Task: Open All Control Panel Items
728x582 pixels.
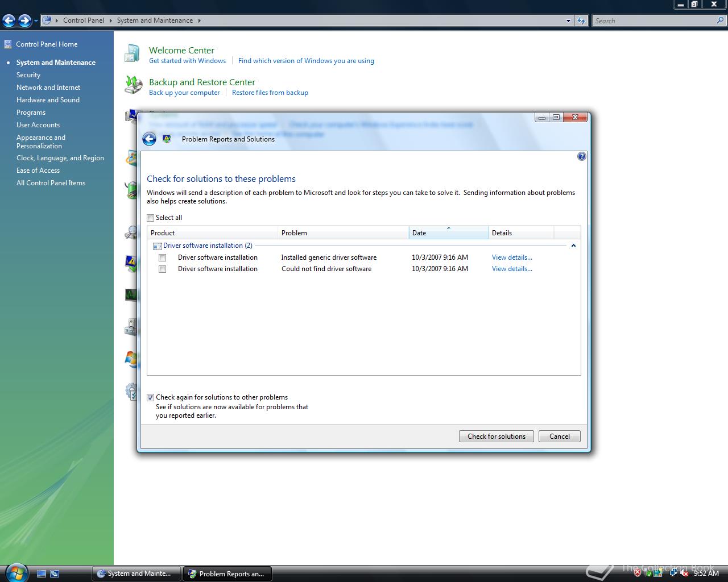Action: (51, 183)
